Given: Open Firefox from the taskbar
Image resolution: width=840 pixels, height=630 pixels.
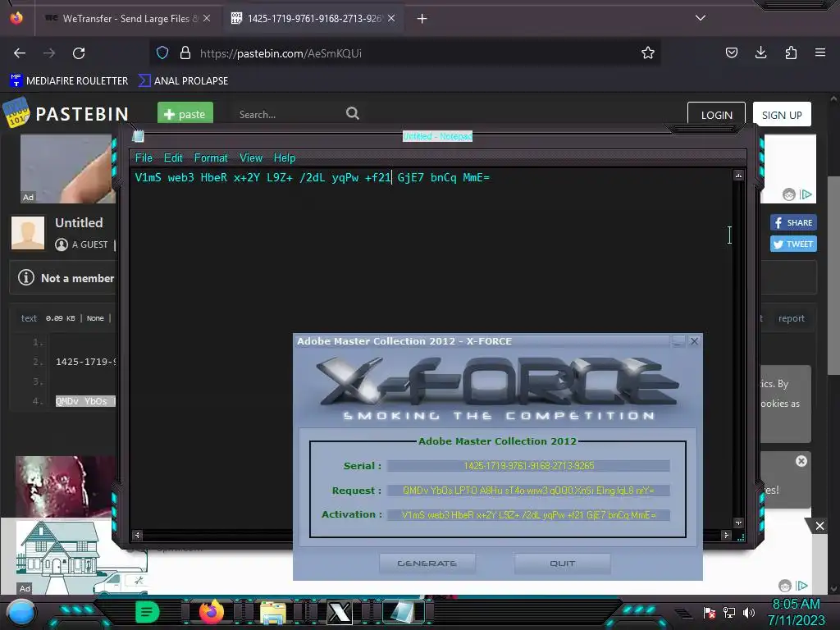Looking at the screenshot, I should [x=211, y=612].
